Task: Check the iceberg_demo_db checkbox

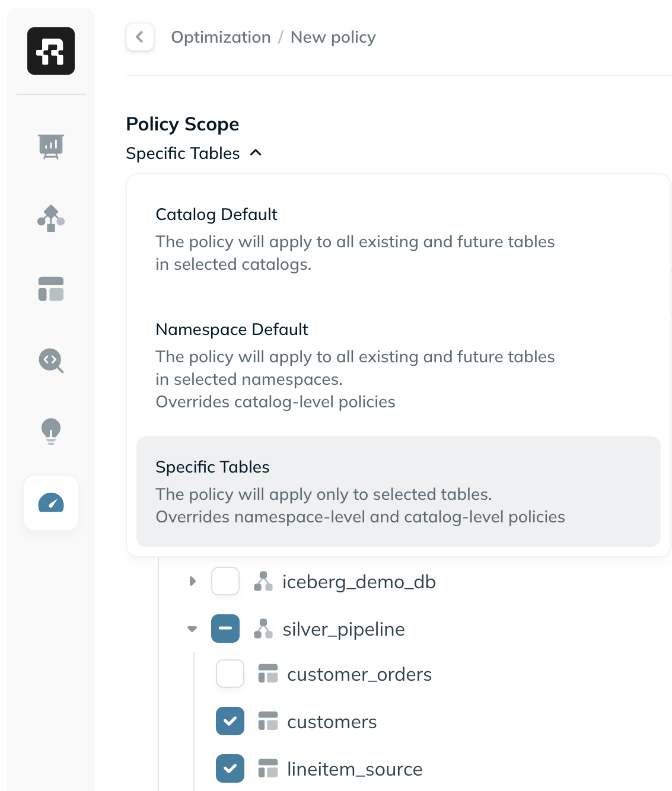Action: tap(225, 582)
